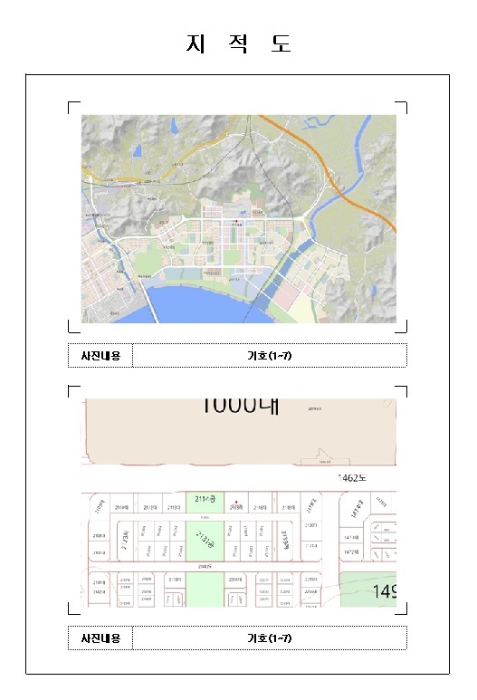Image resolution: width=477 pixels, height=700 pixels.
Task: Select the 사진내용 cell under the parcel map
Action: pyautogui.click(x=100, y=638)
